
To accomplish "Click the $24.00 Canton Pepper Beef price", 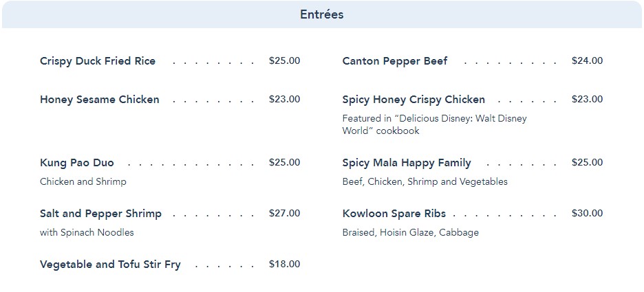I will pyautogui.click(x=587, y=61).
